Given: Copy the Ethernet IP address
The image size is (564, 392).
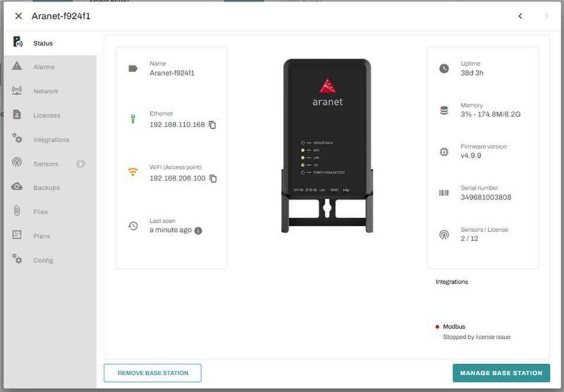Looking at the screenshot, I should 212,125.
